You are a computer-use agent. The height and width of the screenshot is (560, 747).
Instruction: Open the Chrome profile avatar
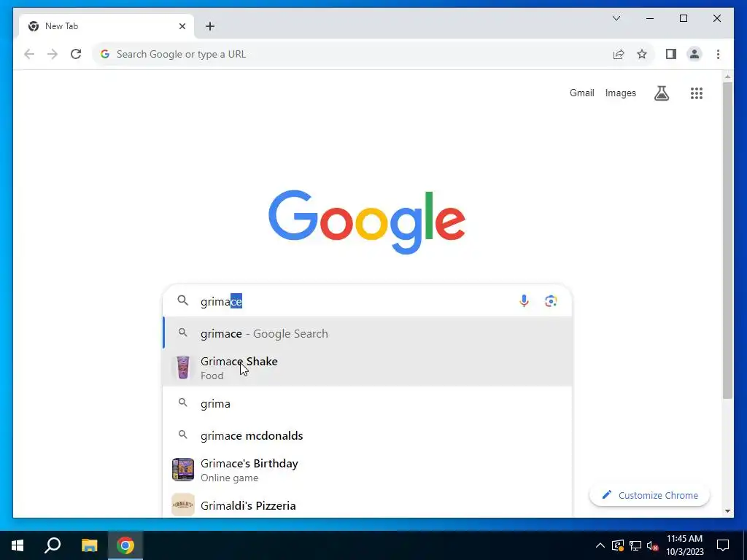[694, 54]
